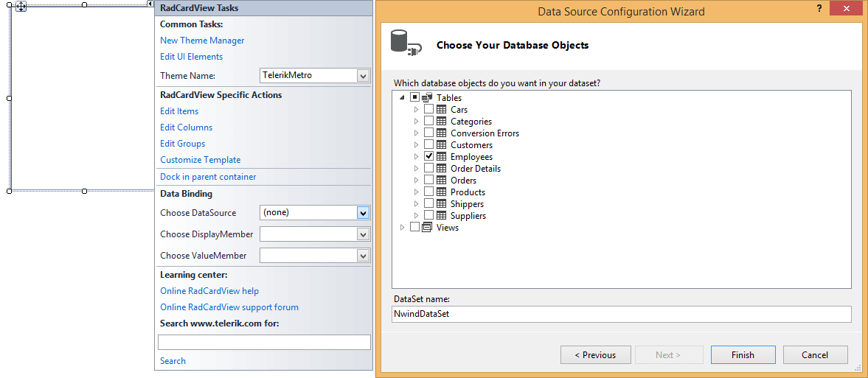Click the Previous button in the wizard
868x378 pixels.
pyautogui.click(x=595, y=354)
